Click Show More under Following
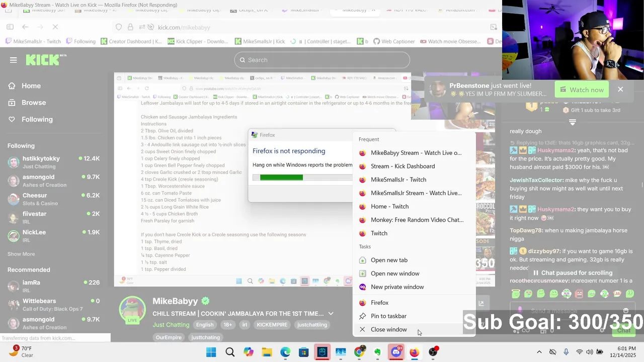 21,254
